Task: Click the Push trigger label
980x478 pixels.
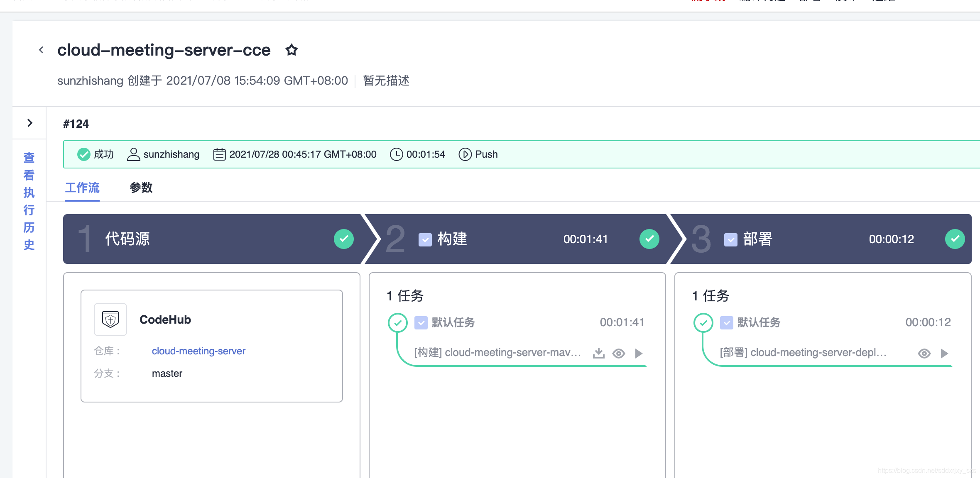Action: (x=486, y=154)
